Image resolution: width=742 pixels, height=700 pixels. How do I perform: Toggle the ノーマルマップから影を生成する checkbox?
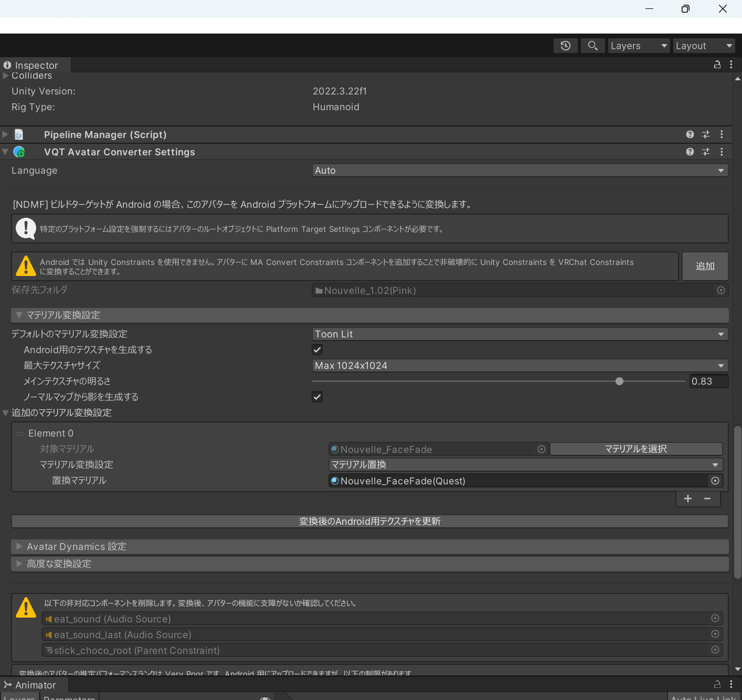point(317,397)
